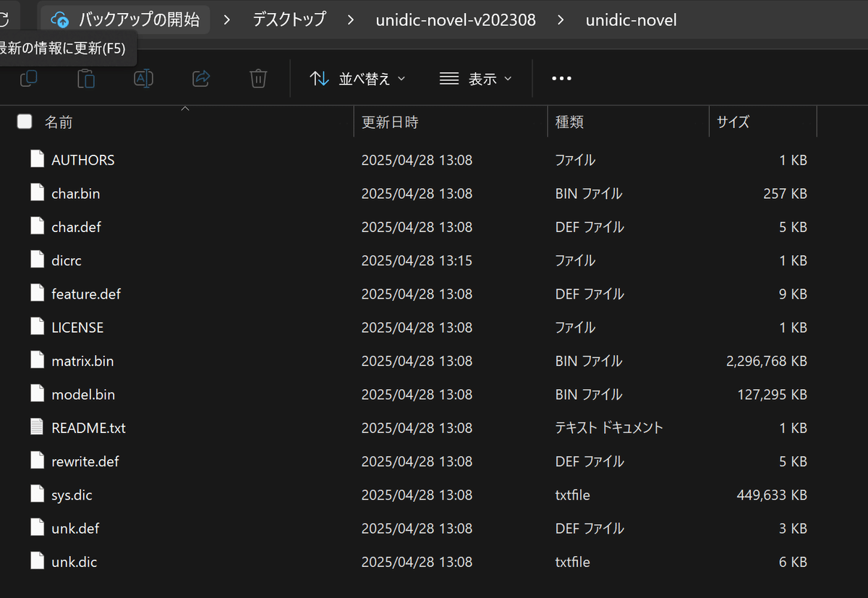The image size is (868, 598).
Task: Click the 2025/04/28 13:15 date of dicrc
Action: point(417,260)
